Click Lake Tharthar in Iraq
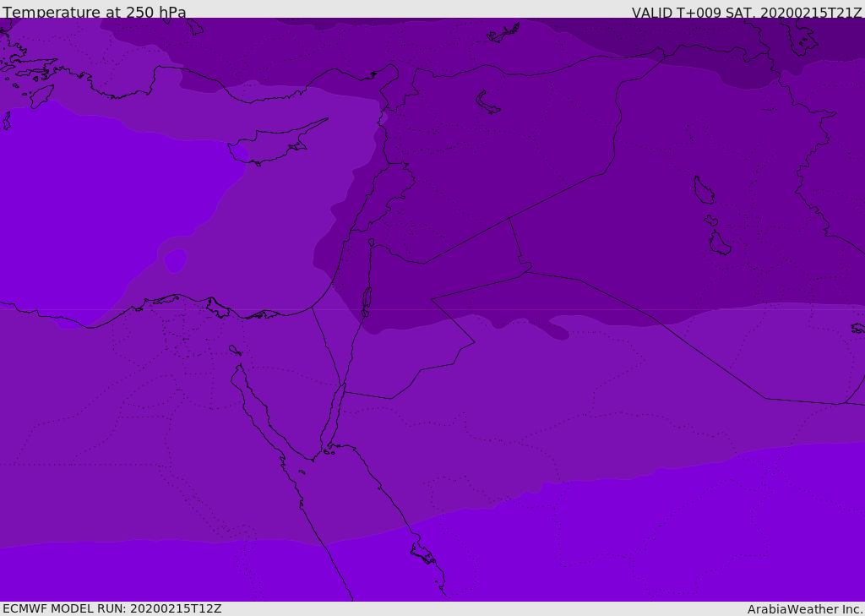Viewport: 865px width, 616px height. pos(704,190)
